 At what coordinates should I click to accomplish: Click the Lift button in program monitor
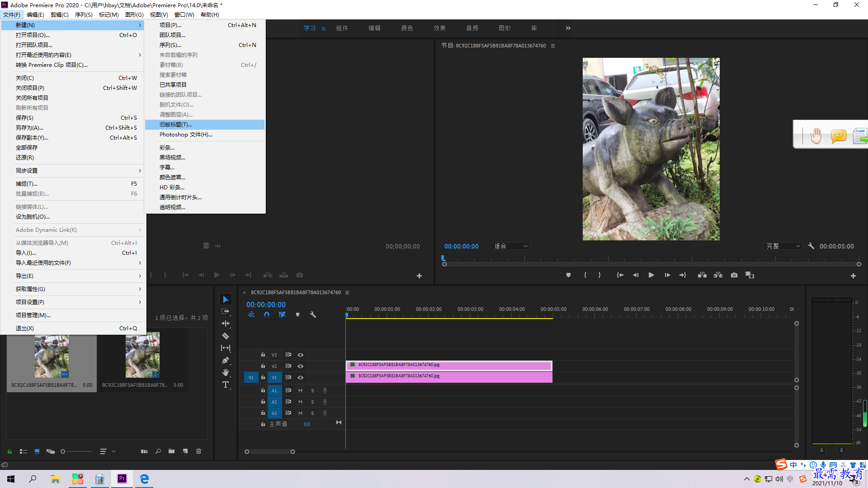[702, 275]
